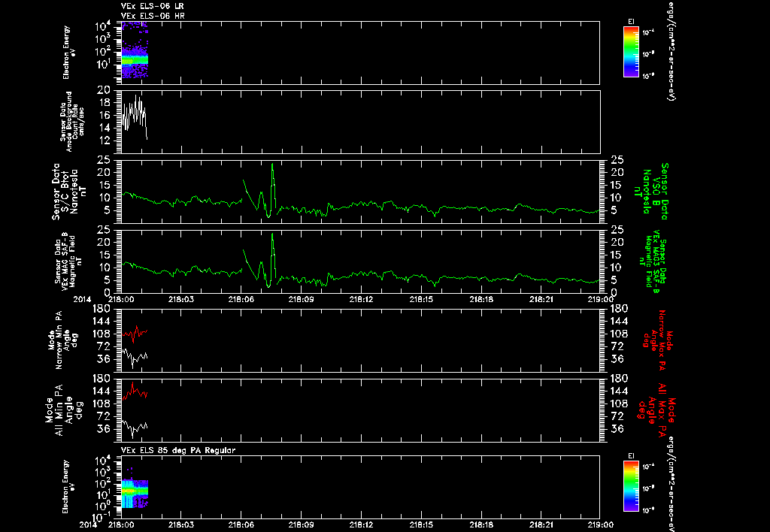This screenshot has width=770, height=532.
Task: Click the red All Max PA angle trace
Action: tap(135, 391)
